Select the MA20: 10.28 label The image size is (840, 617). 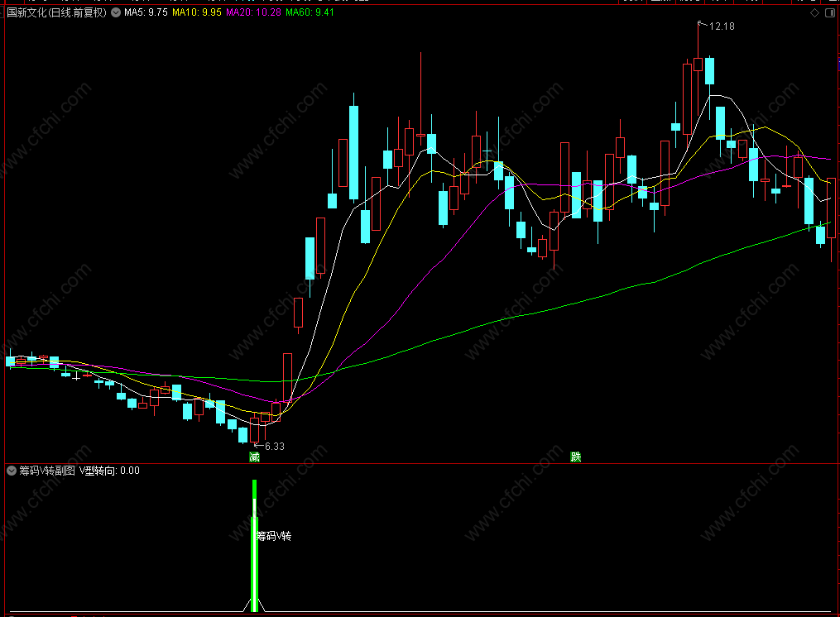[x=253, y=12]
